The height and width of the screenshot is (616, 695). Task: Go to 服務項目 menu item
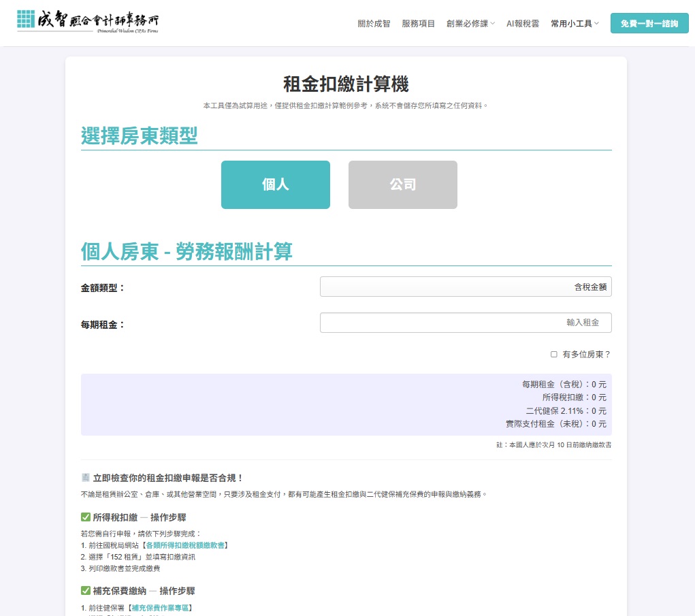(418, 24)
